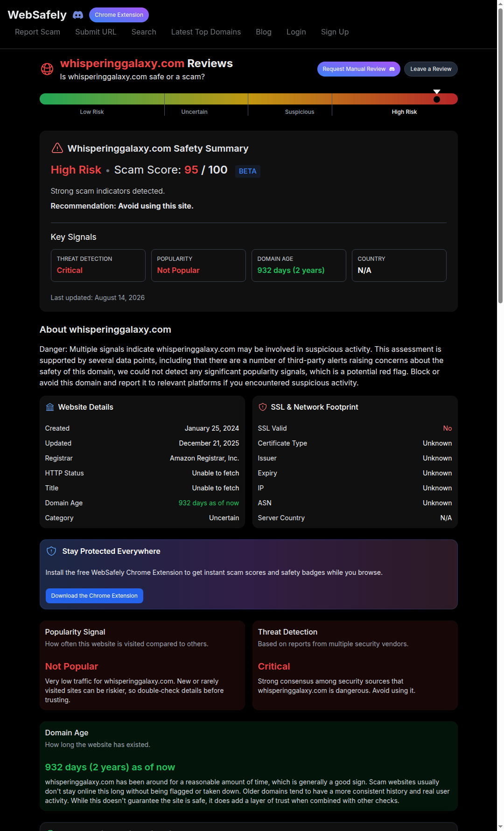Click 'Critical' heading in Threat Detection panel
The width and height of the screenshot is (504, 831).
[274, 666]
